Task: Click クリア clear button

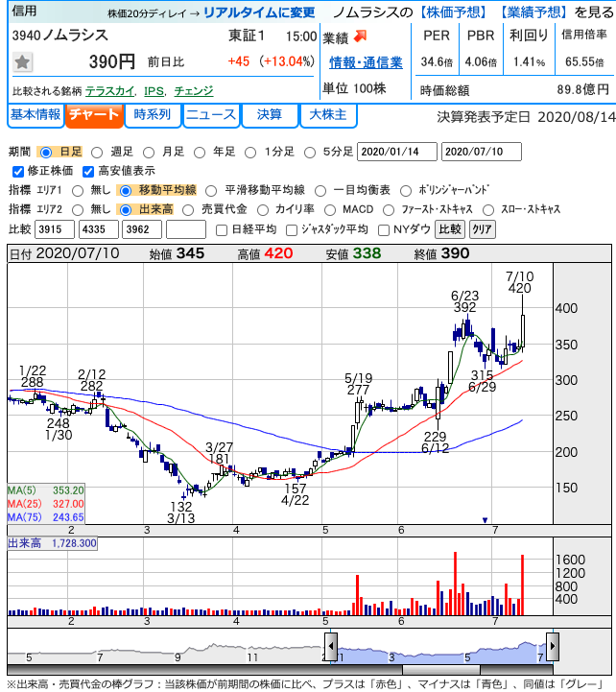Action: point(482,229)
